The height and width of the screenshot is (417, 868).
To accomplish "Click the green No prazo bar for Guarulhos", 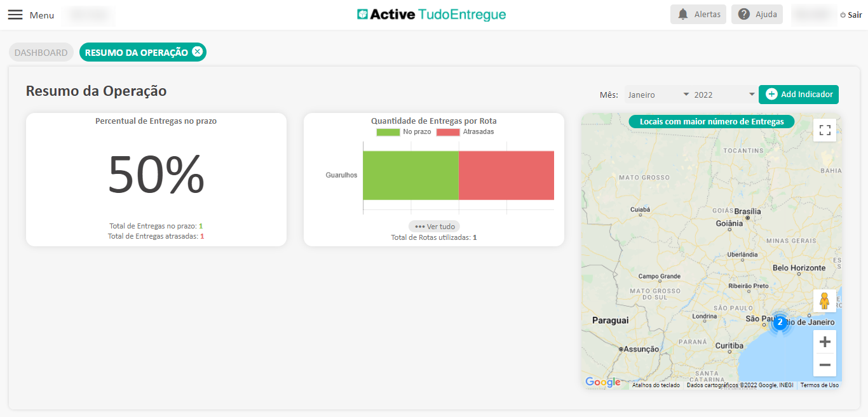I will (x=410, y=175).
